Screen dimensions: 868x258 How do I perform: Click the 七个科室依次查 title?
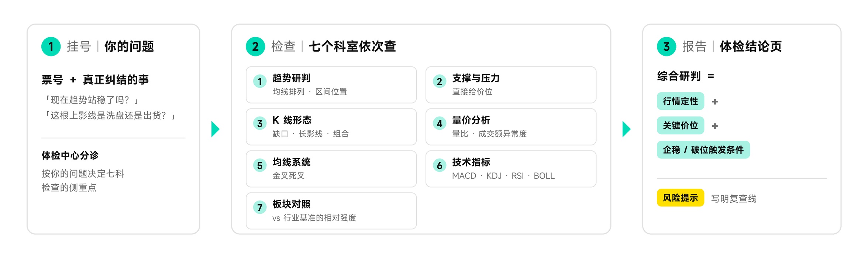(x=352, y=46)
